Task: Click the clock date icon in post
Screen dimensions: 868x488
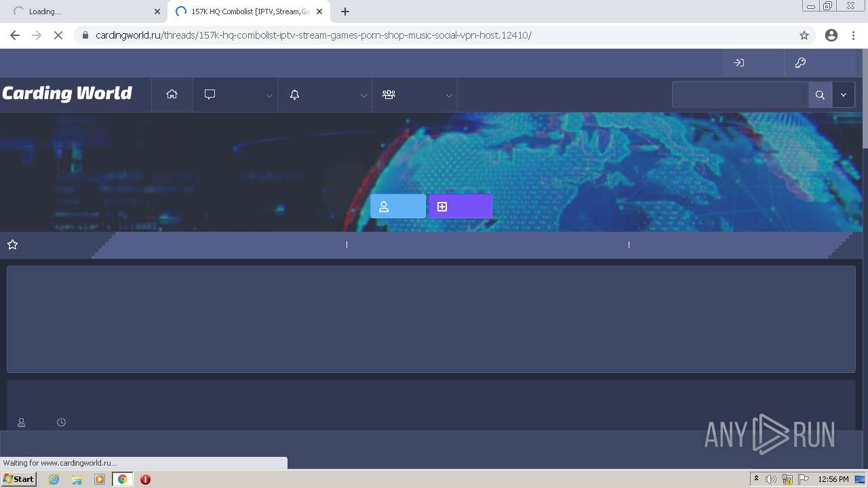Action: [x=61, y=422]
